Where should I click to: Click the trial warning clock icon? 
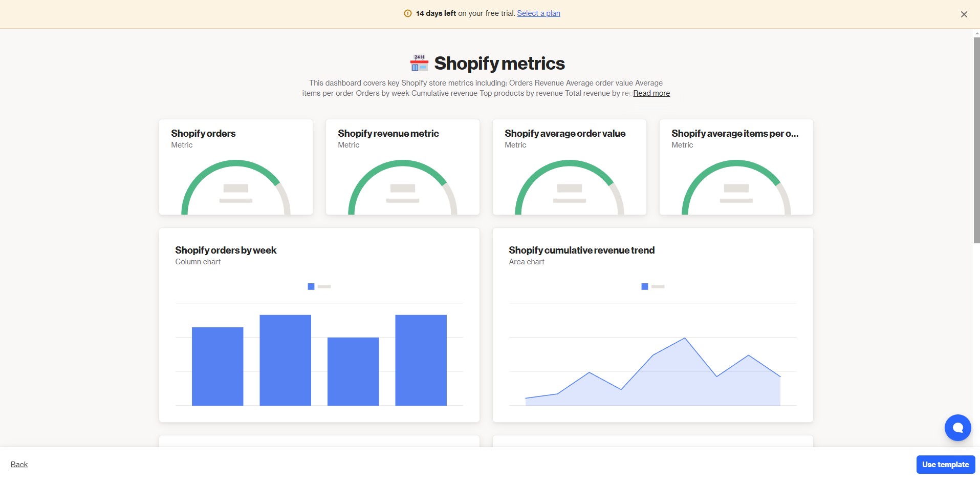408,13
